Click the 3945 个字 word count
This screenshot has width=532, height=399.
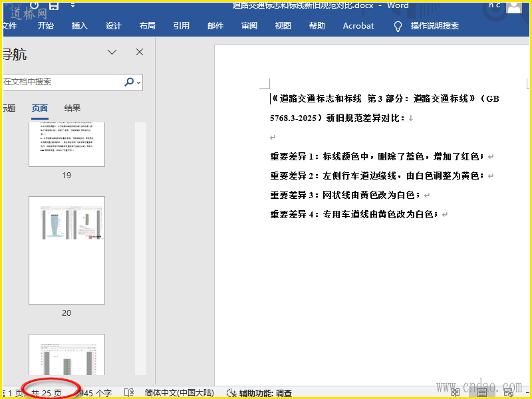point(93,393)
